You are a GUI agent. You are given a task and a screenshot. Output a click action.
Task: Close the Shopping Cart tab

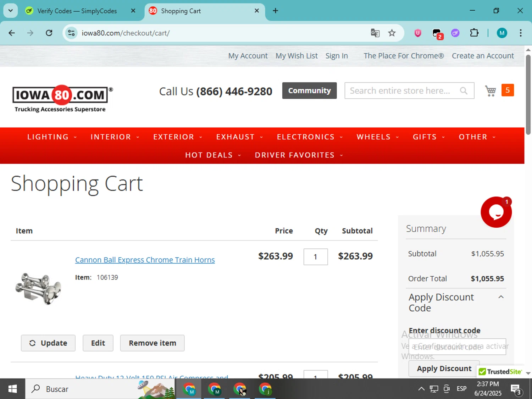point(257,11)
